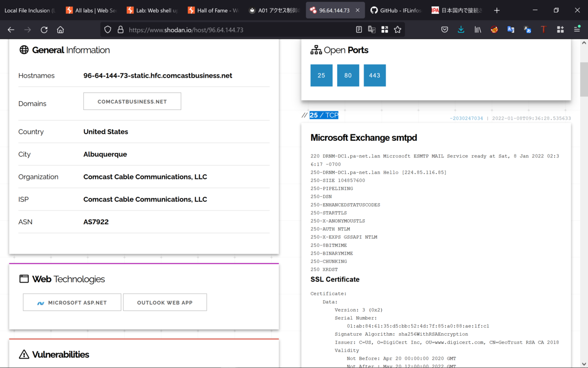The image size is (588, 368).
Task: Switch to GitHub IFLinfosec tab
Action: [396, 10]
